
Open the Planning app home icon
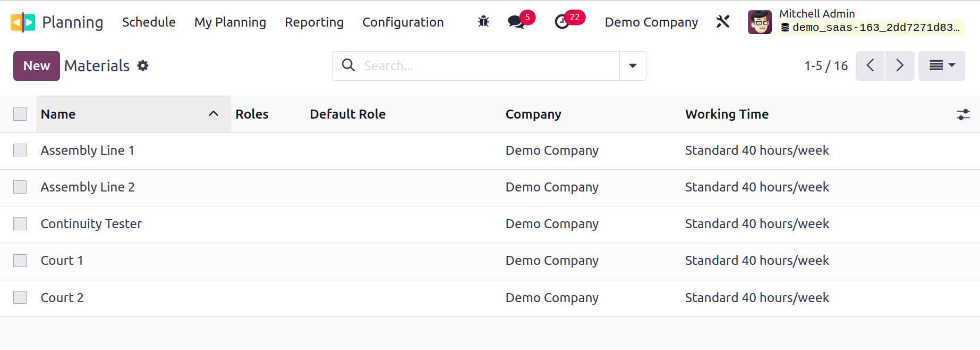pos(23,22)
